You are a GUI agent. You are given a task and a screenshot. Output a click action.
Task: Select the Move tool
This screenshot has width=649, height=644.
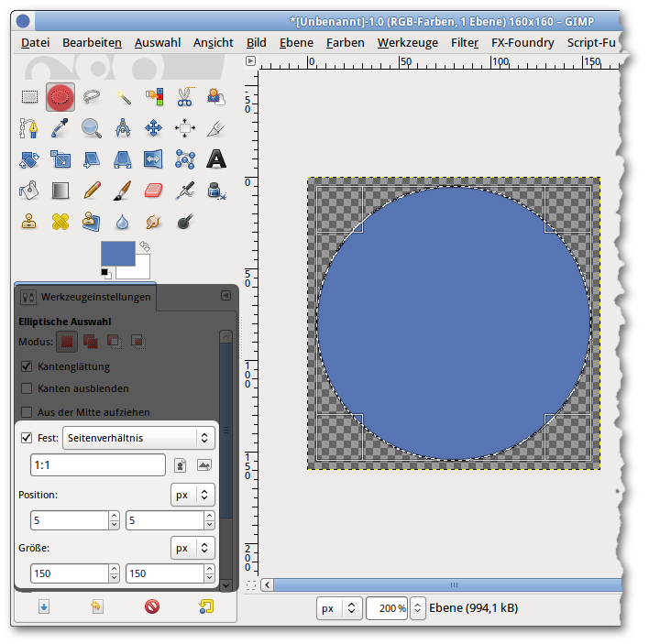click(x=154, y=128)
